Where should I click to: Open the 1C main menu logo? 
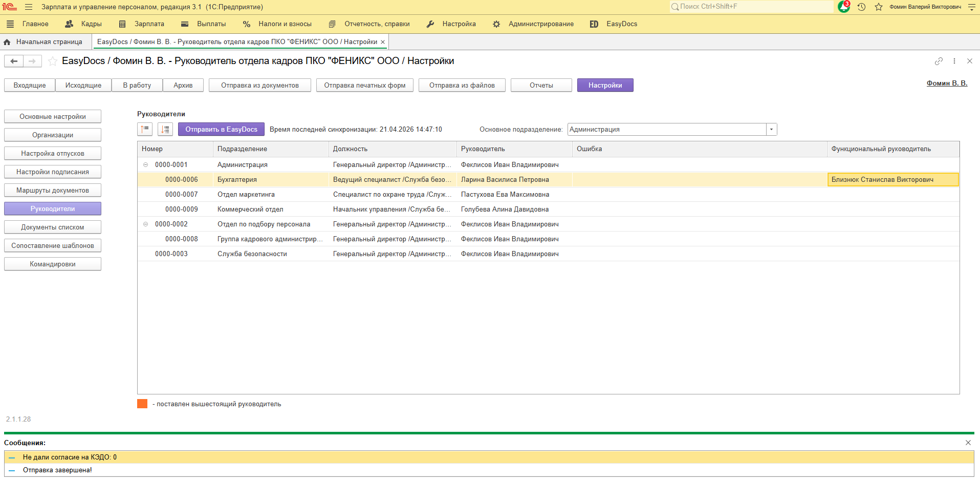(9, 7)
